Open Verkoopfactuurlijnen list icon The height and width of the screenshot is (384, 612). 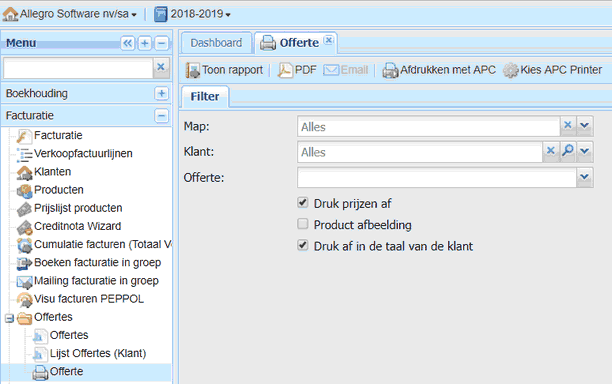24,154
